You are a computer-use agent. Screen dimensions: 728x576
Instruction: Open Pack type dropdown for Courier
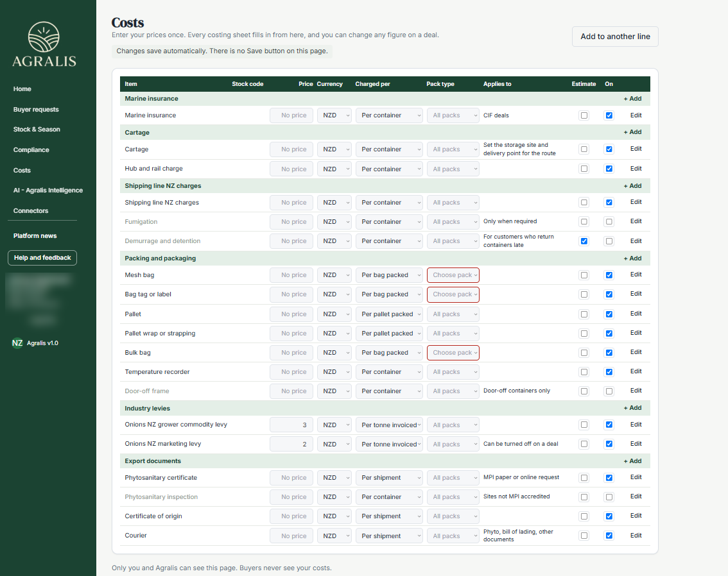point(453,536)
